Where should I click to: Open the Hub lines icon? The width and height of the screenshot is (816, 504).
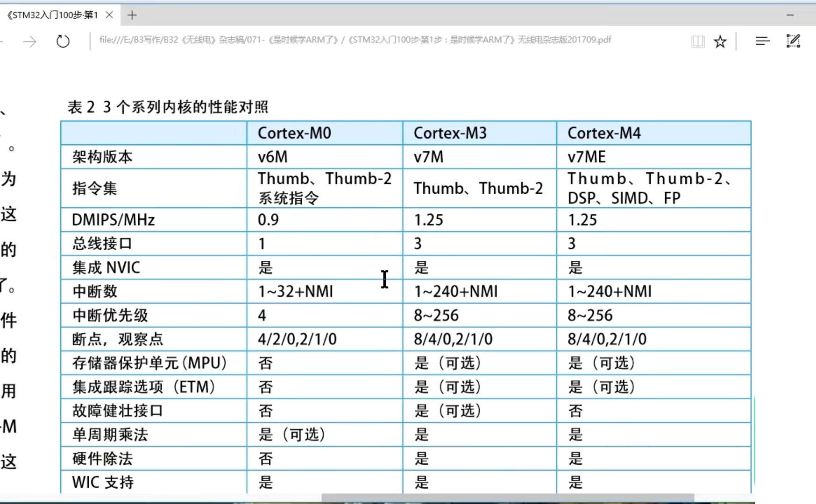point(762,42)
